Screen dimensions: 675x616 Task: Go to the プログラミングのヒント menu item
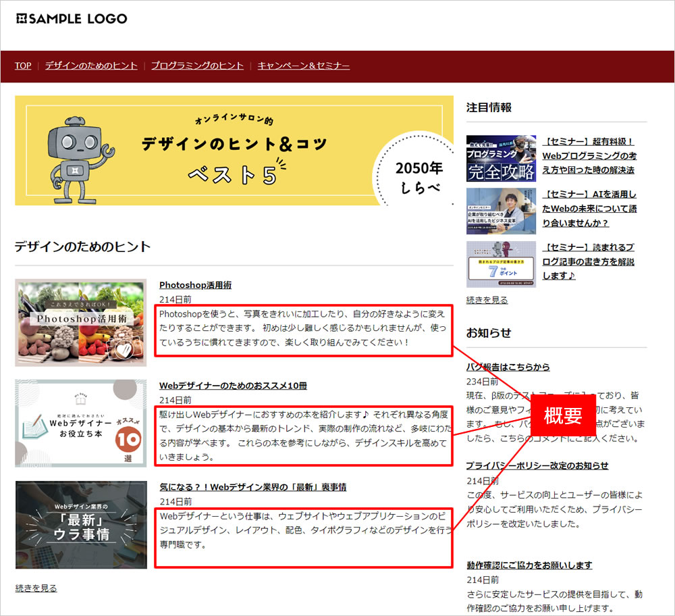point(197,66)
